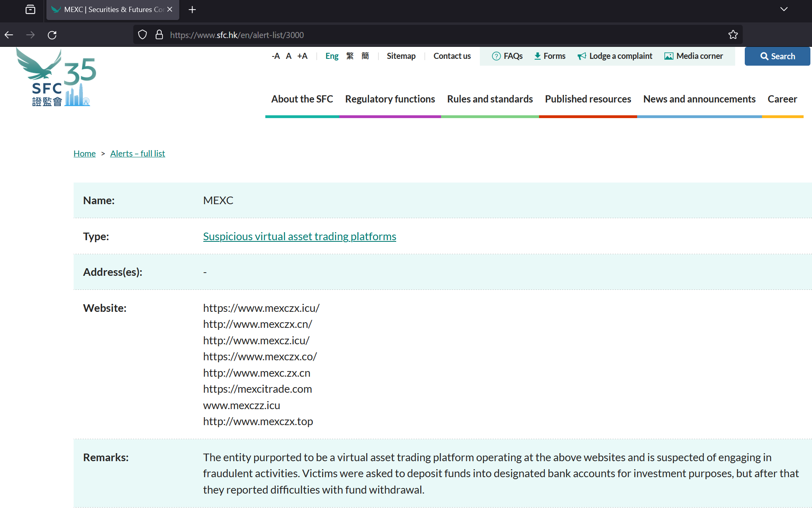Switch language to Traditional Chinese 繁
Image resolution: width=812 pixels, height=512 pixels.
[350, 56]
